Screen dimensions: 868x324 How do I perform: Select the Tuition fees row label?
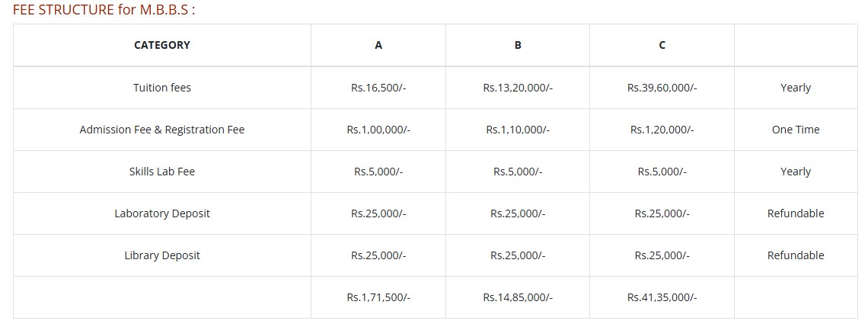[162, 88]
